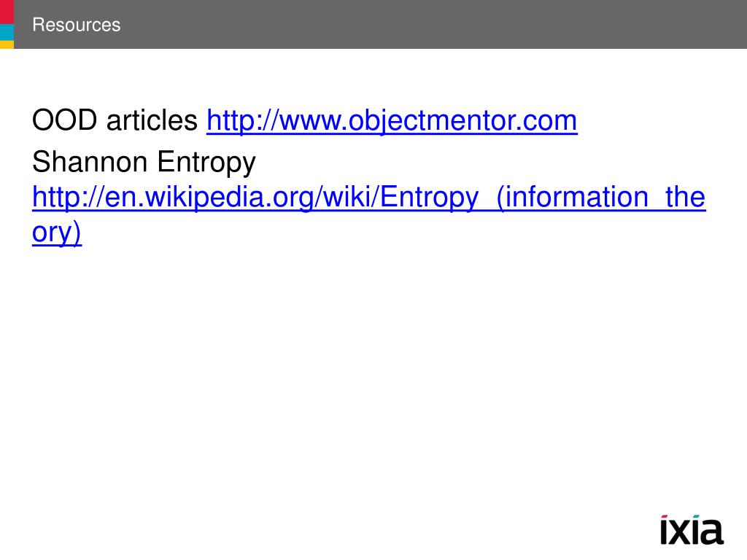Click the wrapped "ory)" link ending
Screen dimensions: 747x560
tap(57, 233)
